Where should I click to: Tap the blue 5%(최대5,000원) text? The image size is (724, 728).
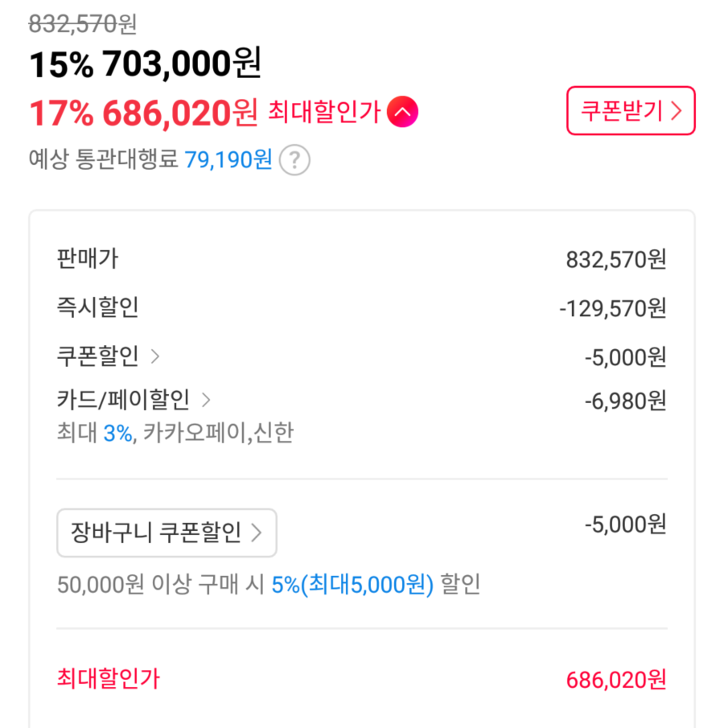click(352, 584)
